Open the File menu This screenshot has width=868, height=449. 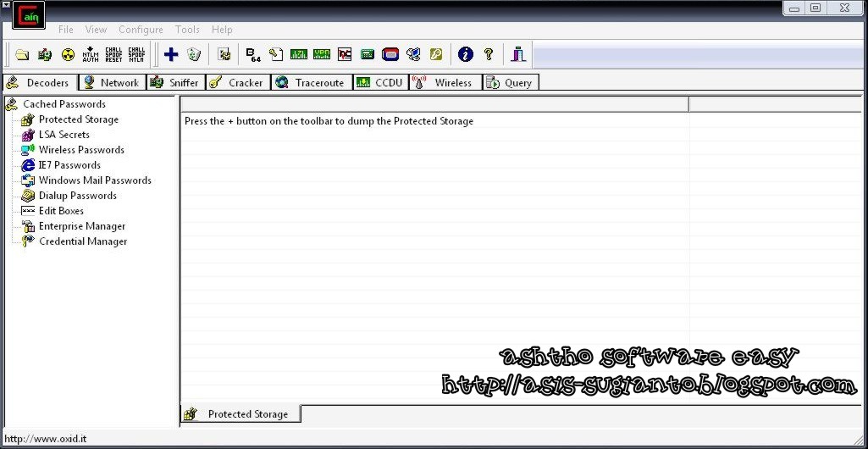pos(65,30)
